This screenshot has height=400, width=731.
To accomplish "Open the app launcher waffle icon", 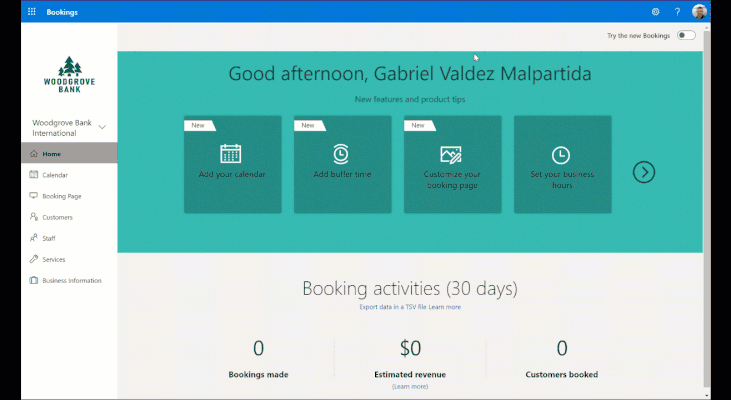I will tap(32, 12).
